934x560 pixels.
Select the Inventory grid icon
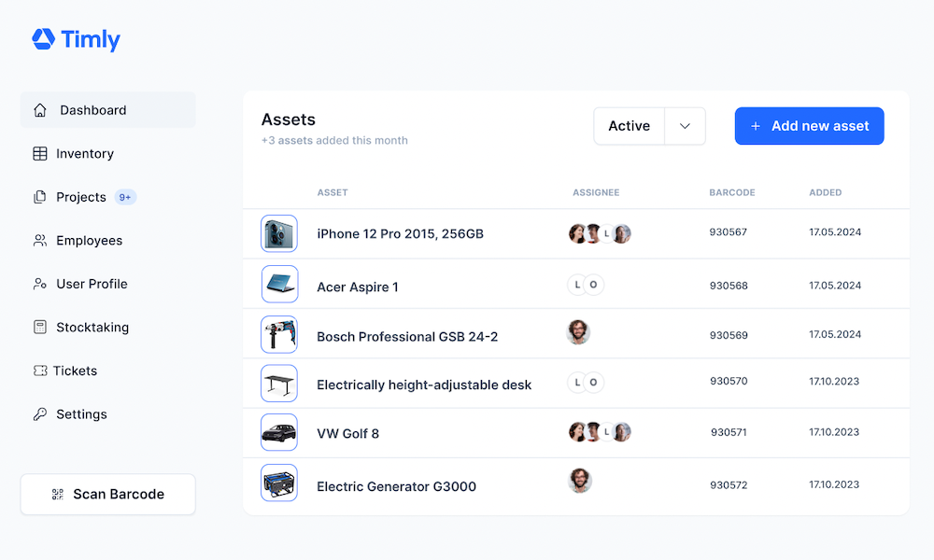[39, 153]
